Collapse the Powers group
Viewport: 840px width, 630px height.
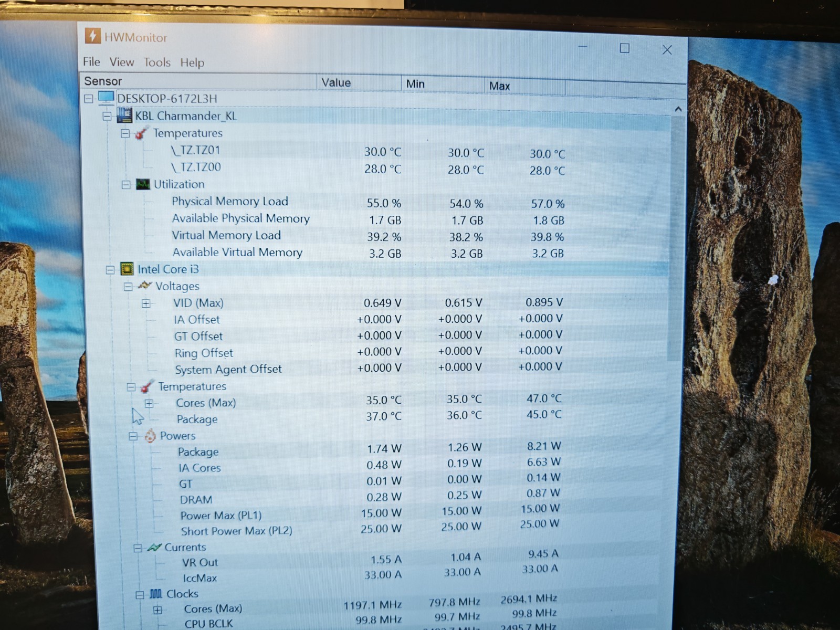pyautogui.click(x=133, y=436)
